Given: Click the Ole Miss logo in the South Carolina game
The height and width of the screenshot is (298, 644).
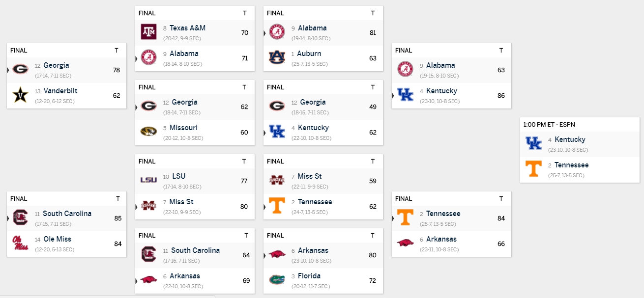Looking at the screenshot, I should (20, 243).
